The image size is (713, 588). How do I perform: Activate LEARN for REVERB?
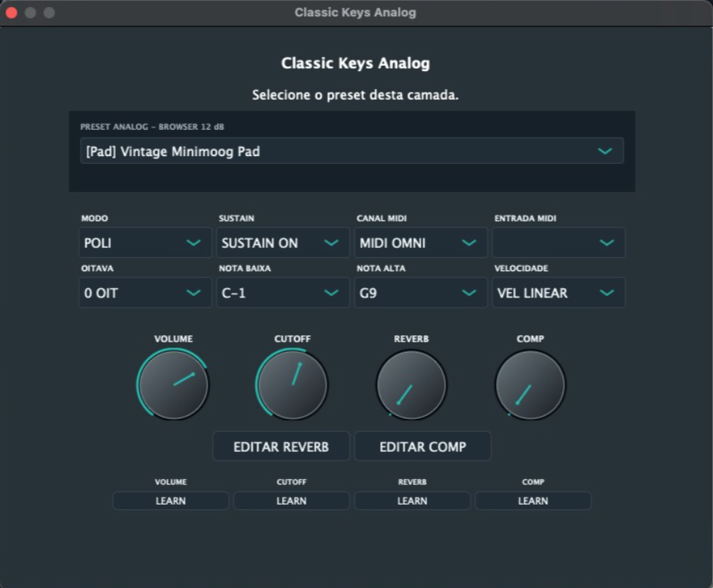point(413,501)
